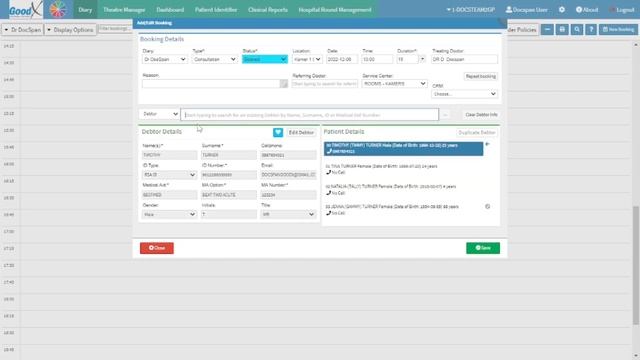
Task: Open Hospital Round Management tab
Action: coord(335,9)
